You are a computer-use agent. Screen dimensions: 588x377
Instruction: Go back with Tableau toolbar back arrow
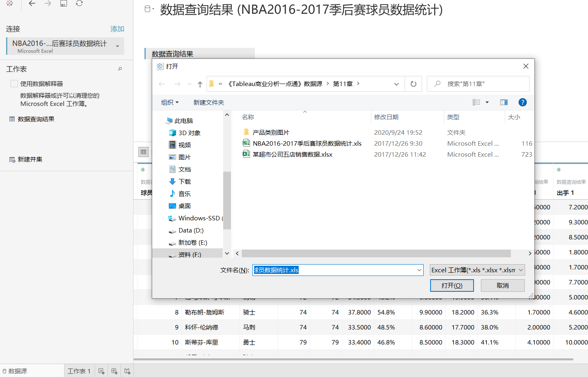(x=32, y=3)
